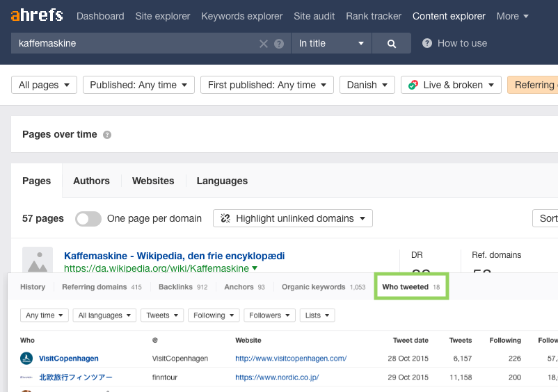The image size is (558, 392).
Task: Open da.wikipedia.org Kaffemaskine URL
Action: click(x=157, y=268)
